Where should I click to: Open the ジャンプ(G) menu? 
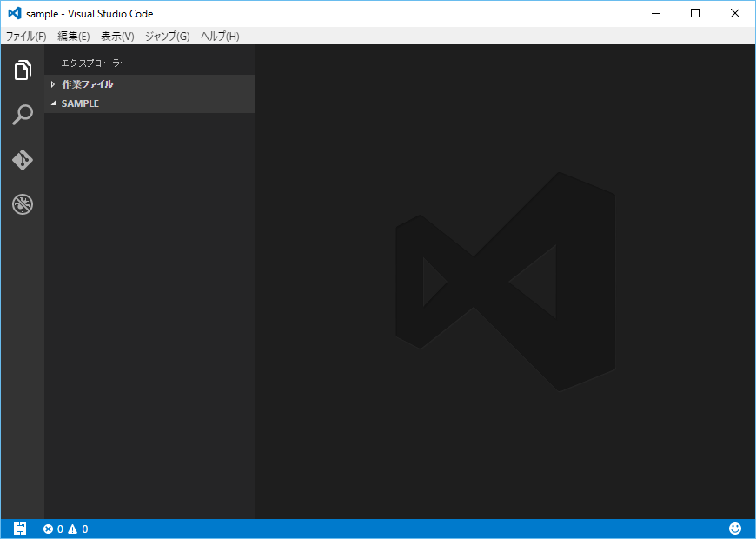(x=167, y=37)
